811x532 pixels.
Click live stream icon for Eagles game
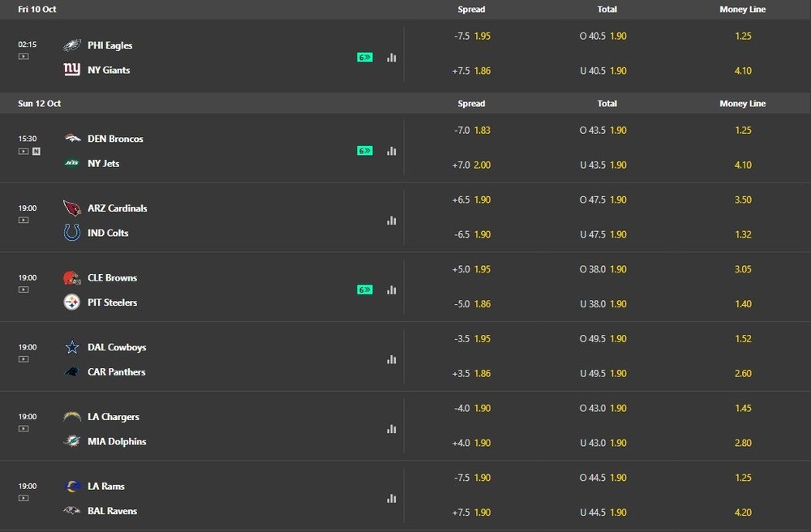(24, 57)
